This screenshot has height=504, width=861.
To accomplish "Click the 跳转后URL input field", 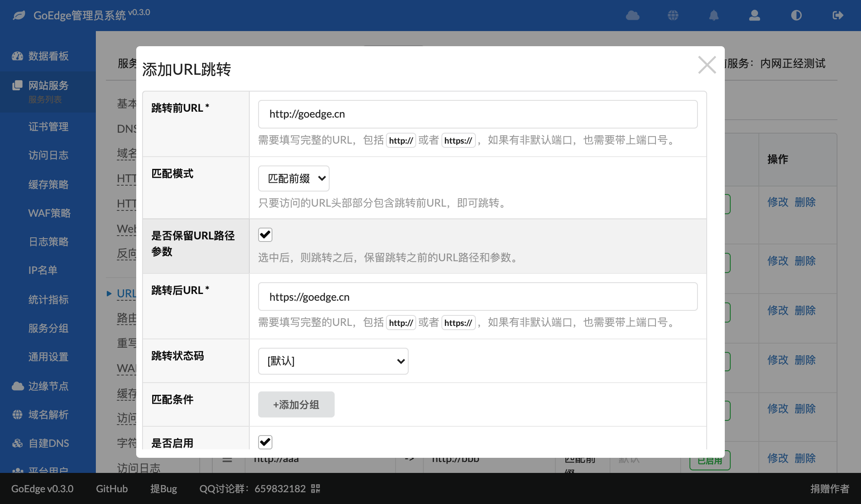I will coord(478,297).
